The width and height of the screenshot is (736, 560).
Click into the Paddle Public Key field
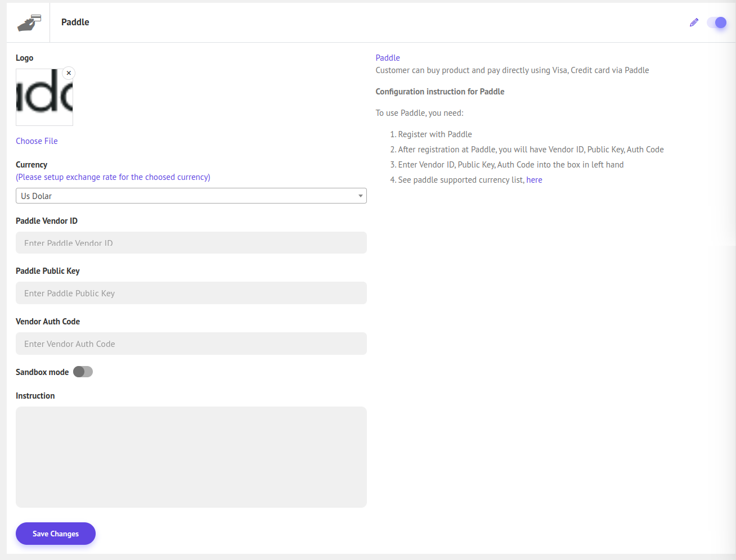(191, 293)
